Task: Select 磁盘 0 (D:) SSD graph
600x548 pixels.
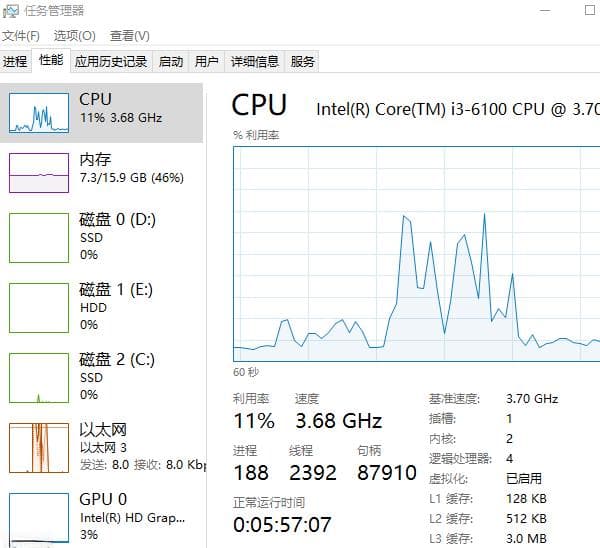Action: click(x=39, y=238)
